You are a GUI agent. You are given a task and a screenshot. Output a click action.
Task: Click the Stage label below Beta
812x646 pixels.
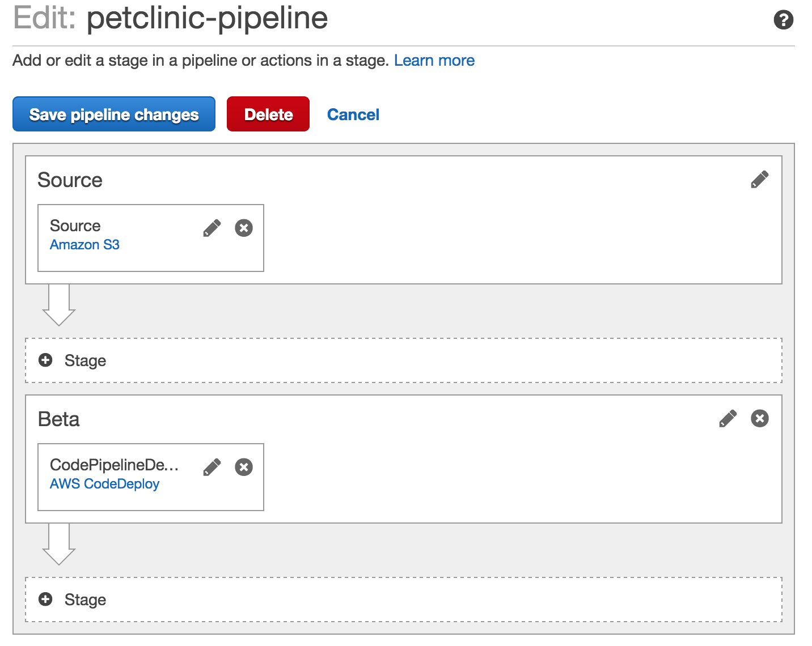click(x=85, y=600)
